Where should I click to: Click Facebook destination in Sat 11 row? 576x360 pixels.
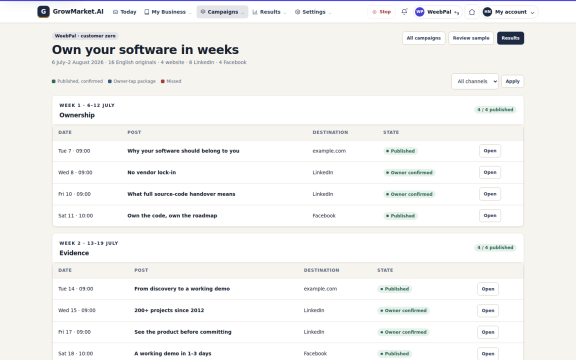(x=324, y=216)
